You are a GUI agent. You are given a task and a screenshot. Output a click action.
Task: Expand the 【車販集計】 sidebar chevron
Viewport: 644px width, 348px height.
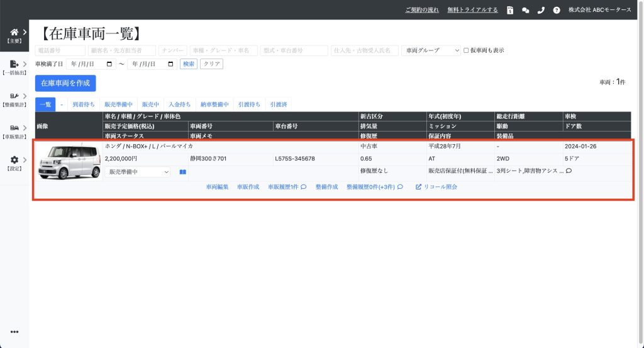click(x=25, y=128)
